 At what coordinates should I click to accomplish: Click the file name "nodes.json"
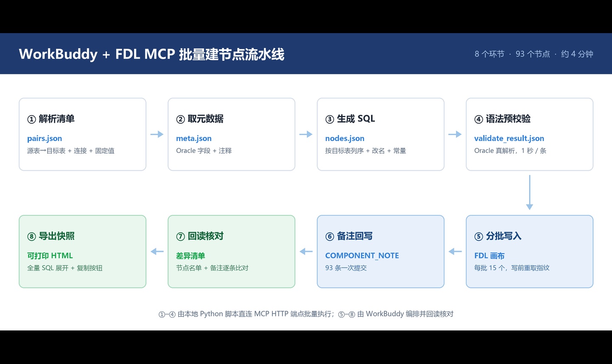pyautogui.click(x=345, y=138)
